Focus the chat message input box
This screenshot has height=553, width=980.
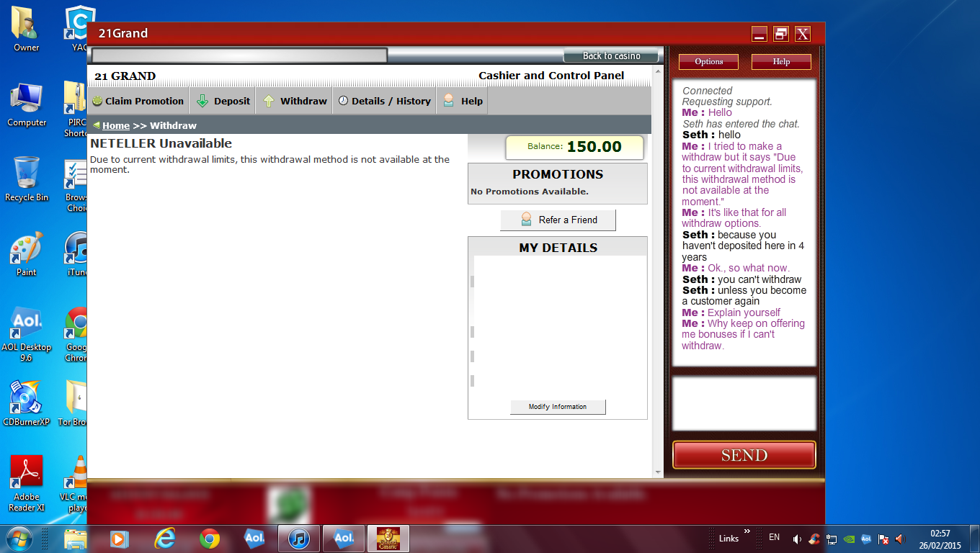[x=744, y=403]
